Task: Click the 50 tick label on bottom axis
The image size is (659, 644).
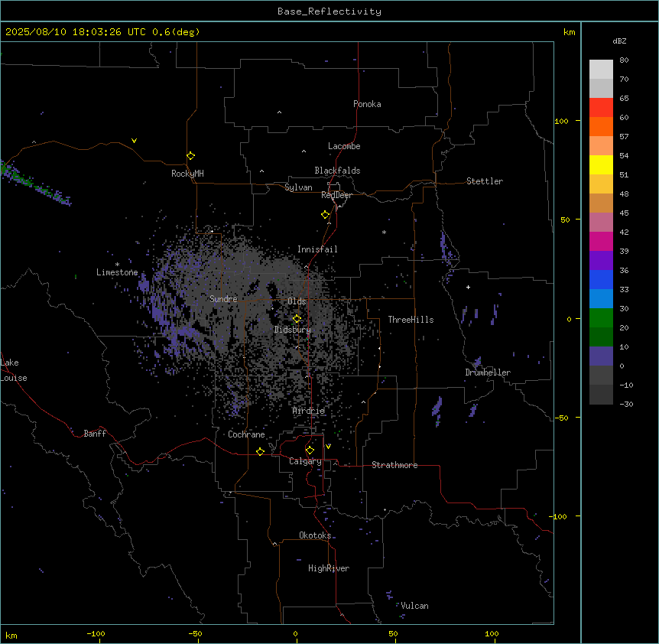Action: (393, 633)
